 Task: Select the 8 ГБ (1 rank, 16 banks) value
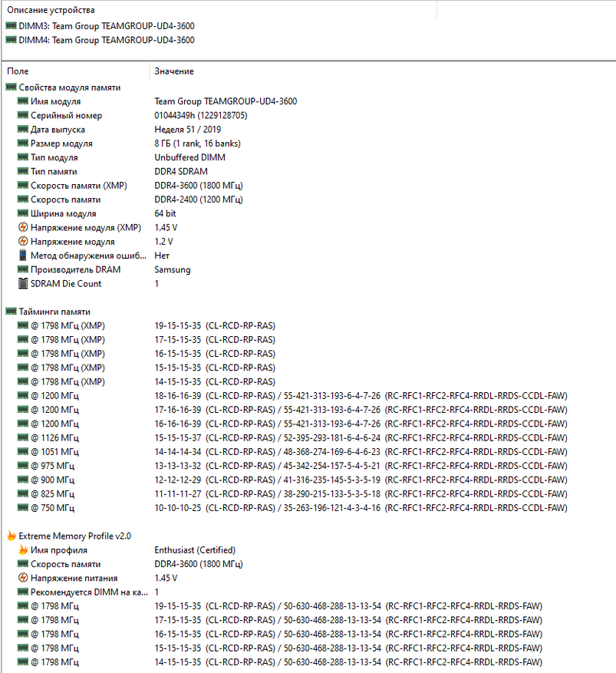coord(197,144)
